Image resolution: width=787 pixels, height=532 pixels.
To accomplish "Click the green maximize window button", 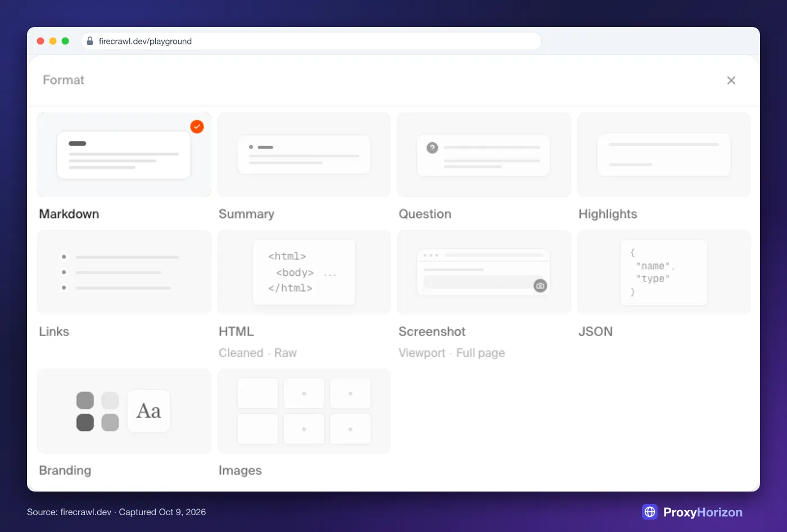I will pyautogui.click(x=65, y=41).
